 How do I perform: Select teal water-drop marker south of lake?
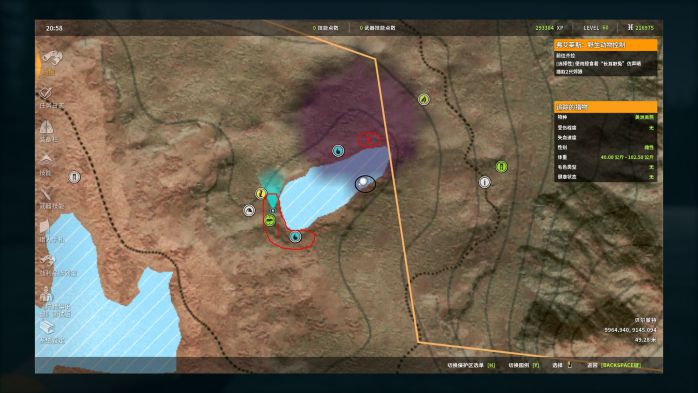tap(296, 237)
